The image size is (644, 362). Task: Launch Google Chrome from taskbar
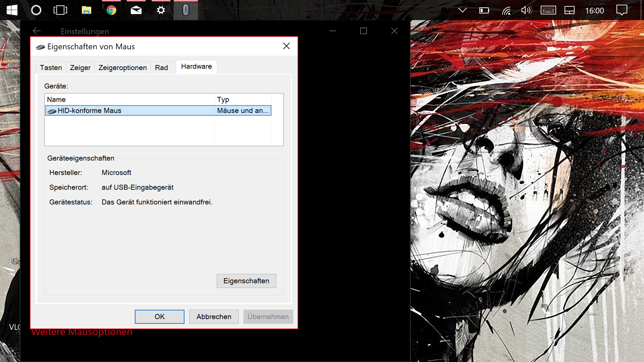tap(111, 10)
